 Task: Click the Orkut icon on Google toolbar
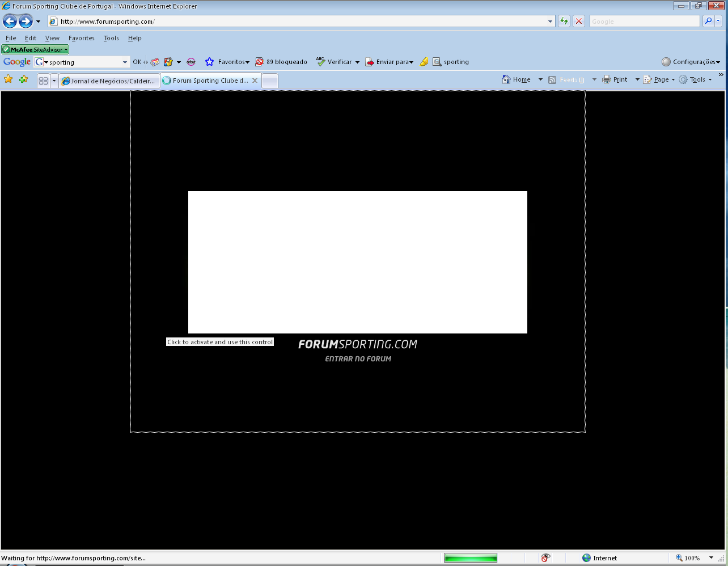coord(191,62)
